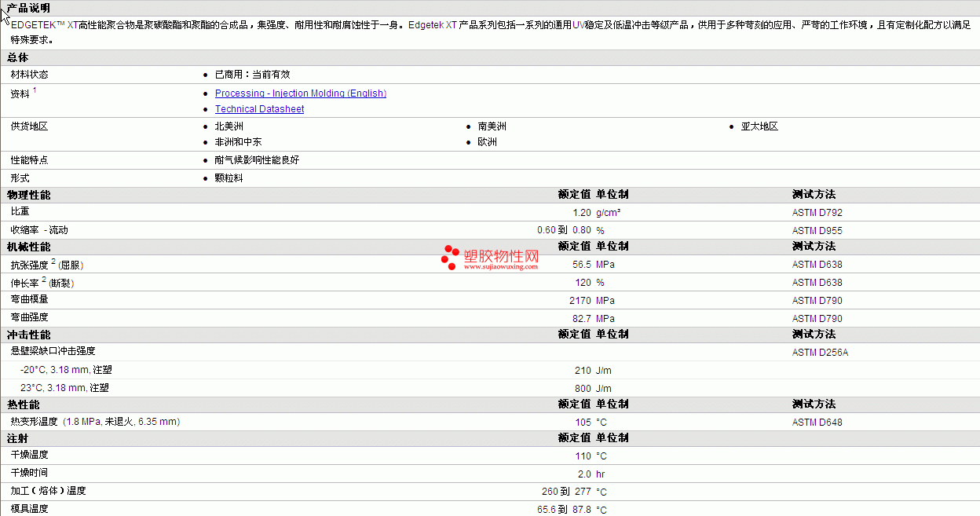Click the 已商用：当前有效 value
The image size is (980, 516).
coord(252,75)
